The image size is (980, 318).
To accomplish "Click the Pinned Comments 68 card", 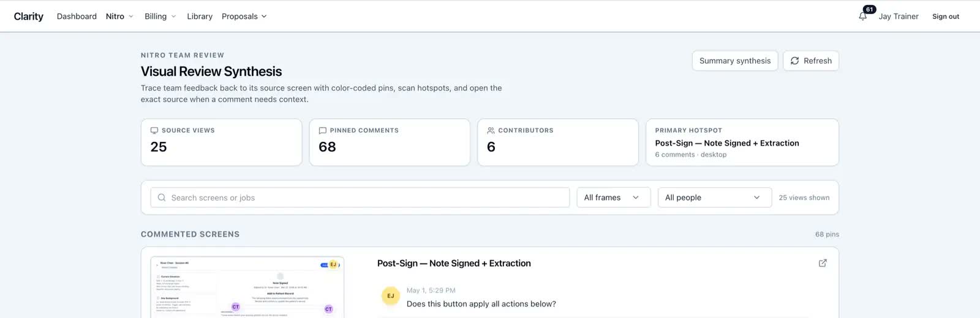I will point(390,142).
